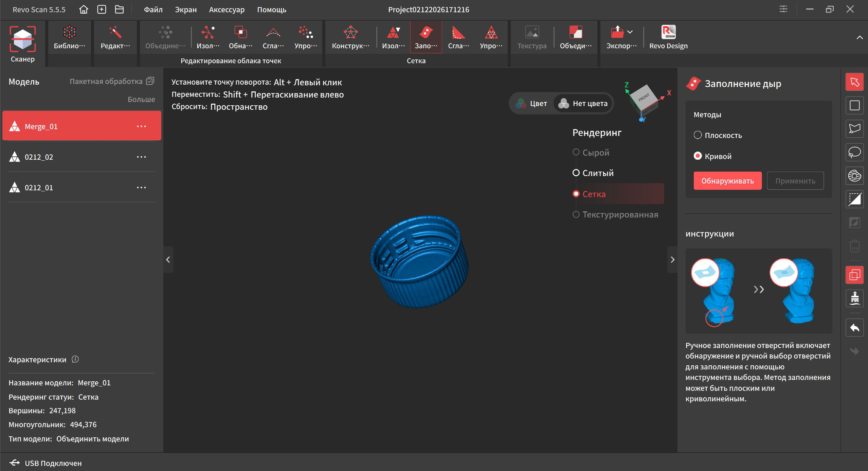
Task: Click the Больше link in model panel
Action: (141, 99)
